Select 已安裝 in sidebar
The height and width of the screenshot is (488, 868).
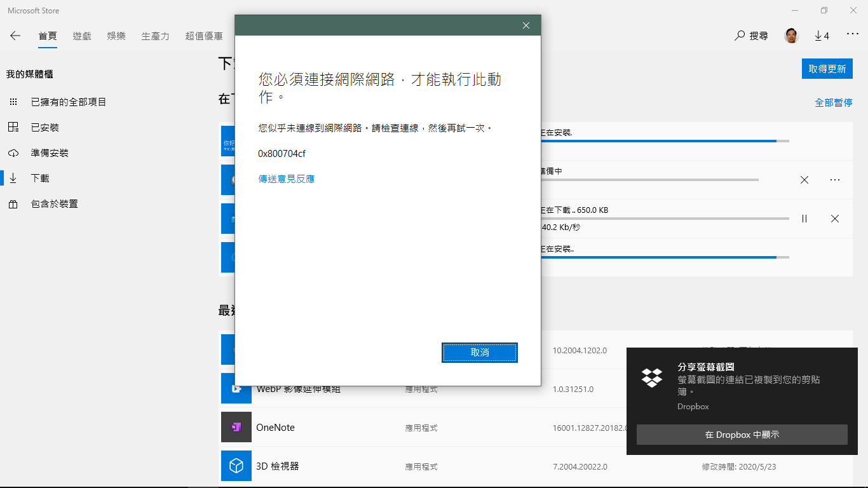pyautogui.click(x=44, y=127)
